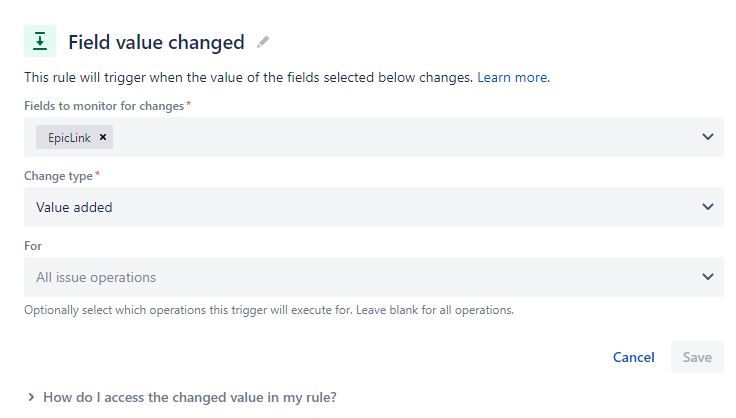Focus the empty area beside the EpicLink tag
This screenshot has height=418, width=736.
click(x=400, y=137)
